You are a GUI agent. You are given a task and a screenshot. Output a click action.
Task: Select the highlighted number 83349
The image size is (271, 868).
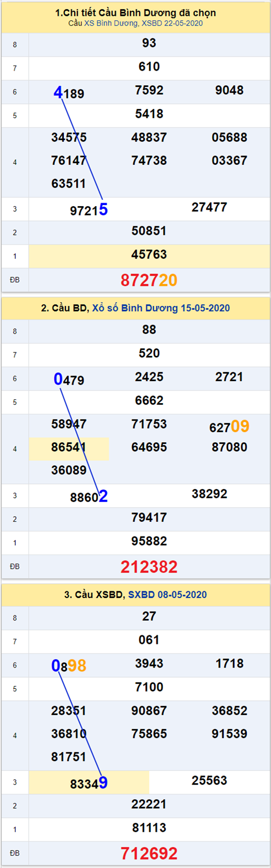89,783
